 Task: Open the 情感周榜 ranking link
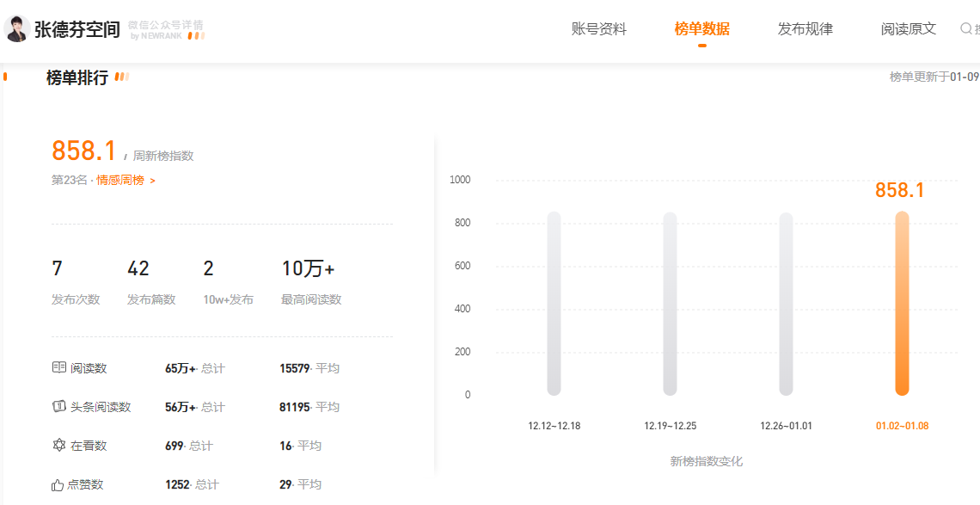coord(126,180)
